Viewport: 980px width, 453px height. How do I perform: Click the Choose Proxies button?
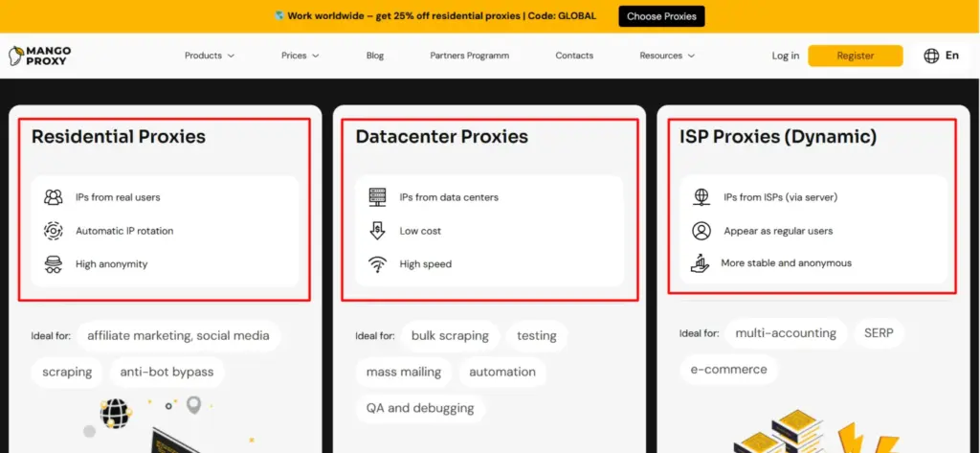click(662, 16)
